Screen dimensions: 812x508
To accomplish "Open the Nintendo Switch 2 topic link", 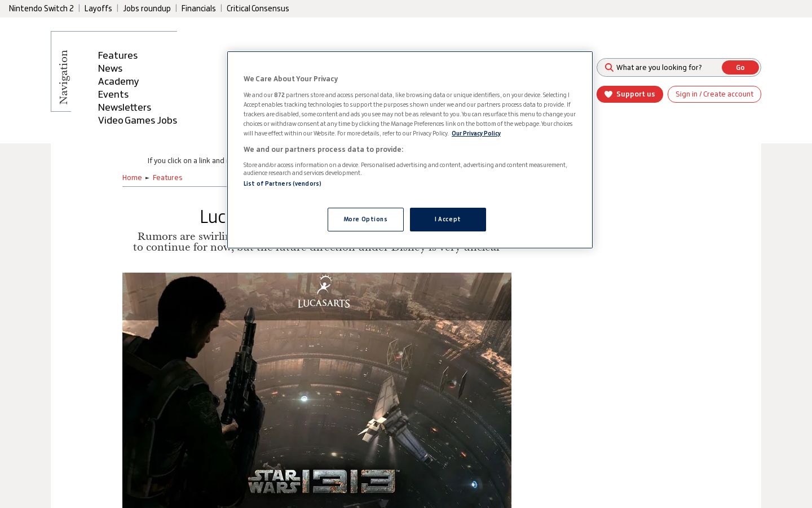I will [41, 8].
